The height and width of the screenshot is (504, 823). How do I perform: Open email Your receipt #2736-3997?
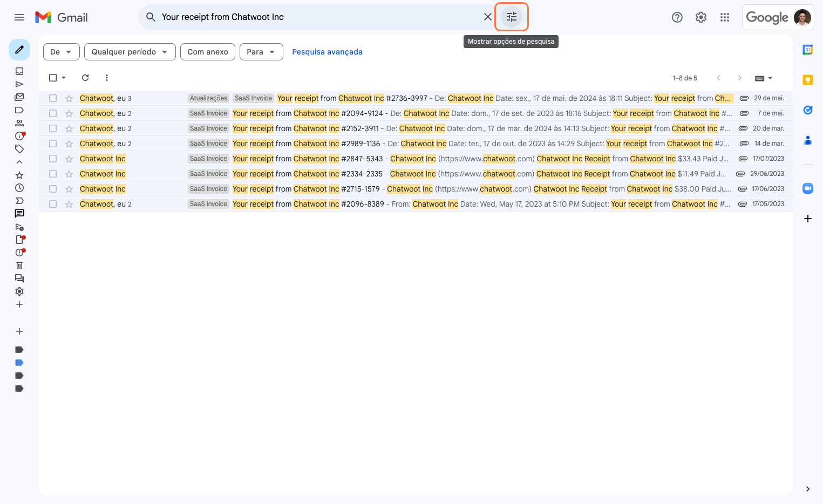416,98
